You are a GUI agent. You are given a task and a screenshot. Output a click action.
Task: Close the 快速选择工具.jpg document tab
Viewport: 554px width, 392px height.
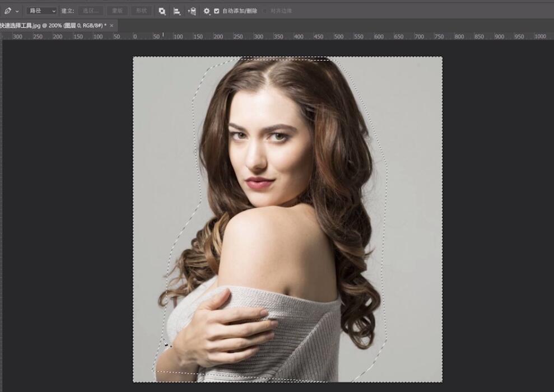click(111, 25)
